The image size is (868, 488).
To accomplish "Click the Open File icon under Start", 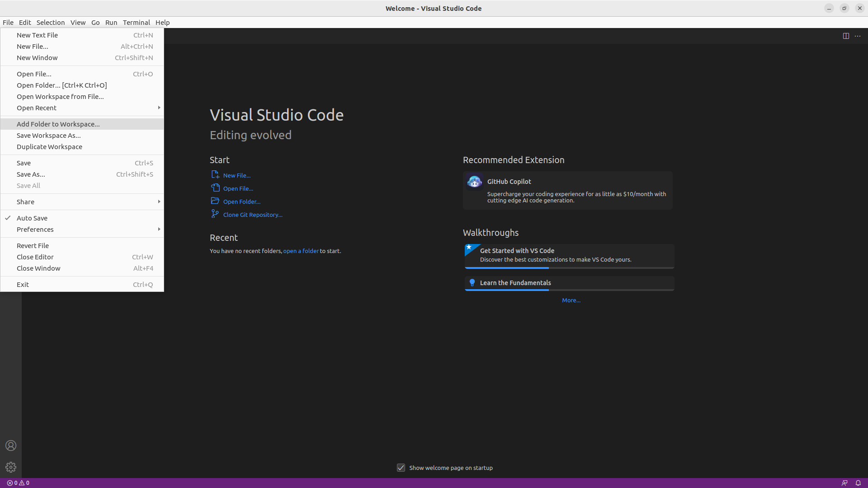I will point(215,188).
